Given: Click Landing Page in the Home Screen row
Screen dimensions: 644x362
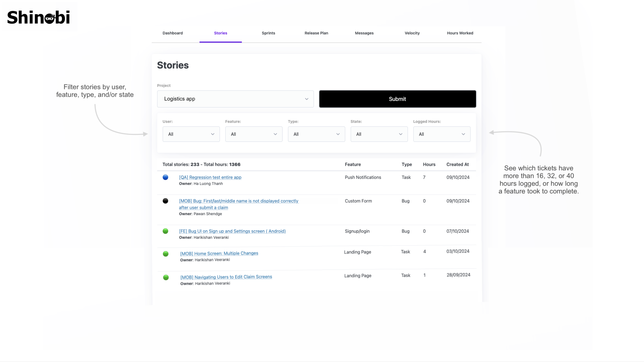Looking at the screenshot, I should [357, 252].
